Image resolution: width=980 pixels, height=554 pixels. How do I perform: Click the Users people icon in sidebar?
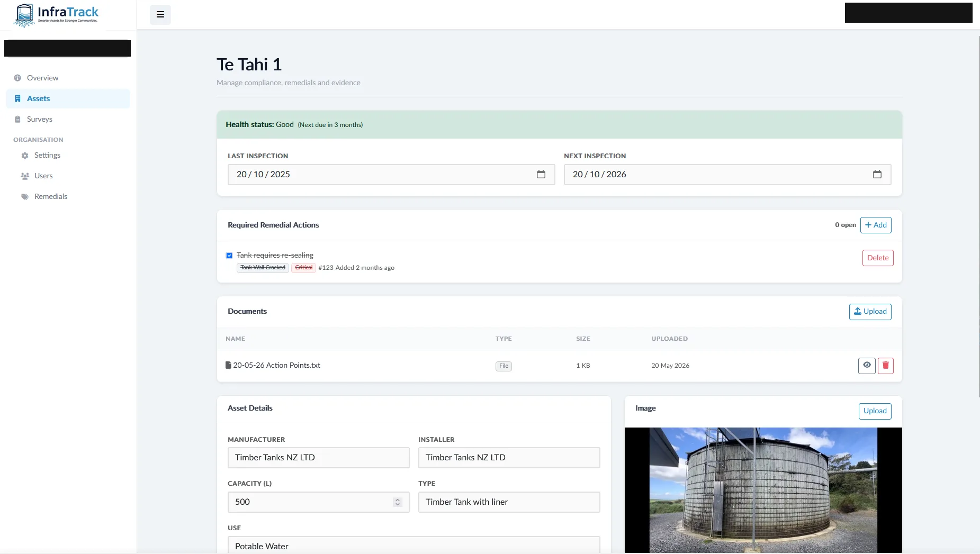click(x=25, y=176)
